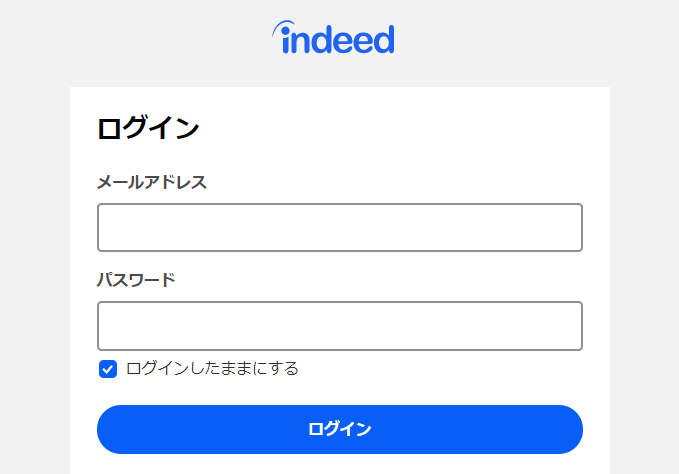Focus the メールアドレス input field
The height and width of the screenshot is (474, 679).
340,227
